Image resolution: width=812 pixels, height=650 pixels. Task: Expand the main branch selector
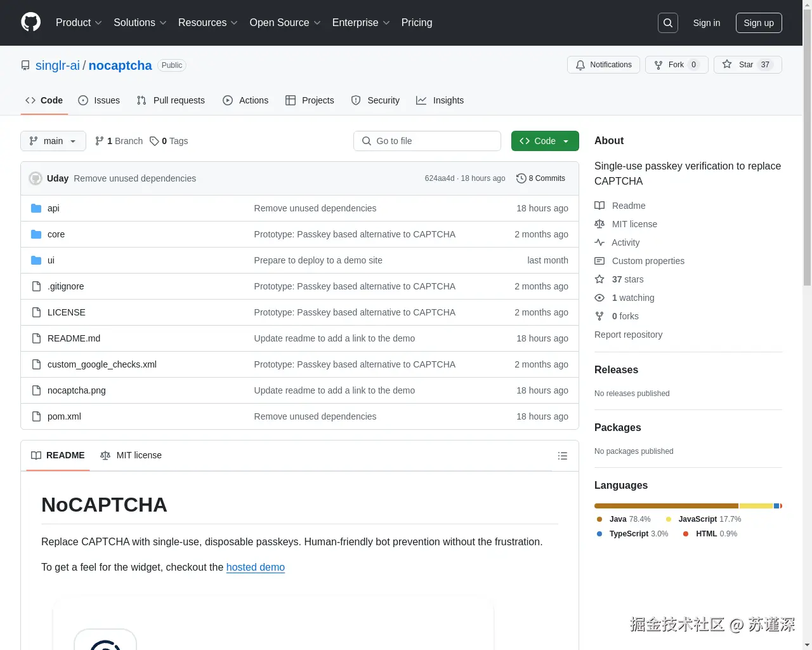click(53, 141)
